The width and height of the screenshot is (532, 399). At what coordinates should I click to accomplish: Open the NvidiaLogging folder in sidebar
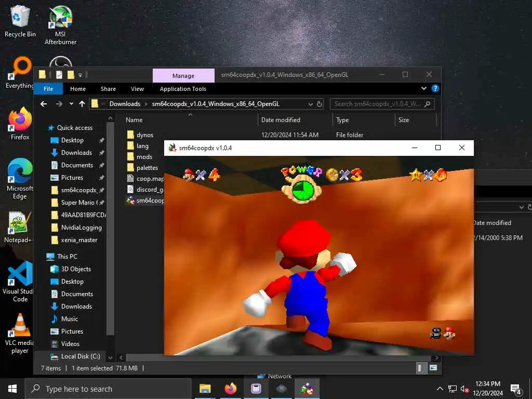[81, 228]
